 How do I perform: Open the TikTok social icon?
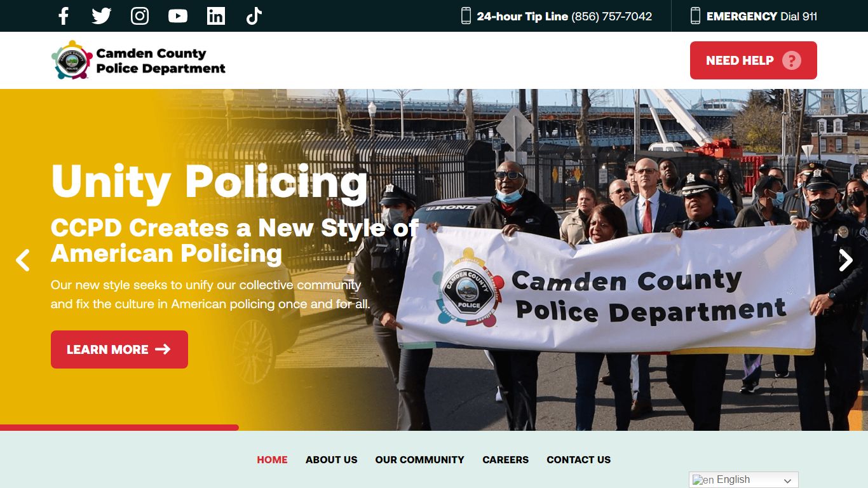pos(254,16)
